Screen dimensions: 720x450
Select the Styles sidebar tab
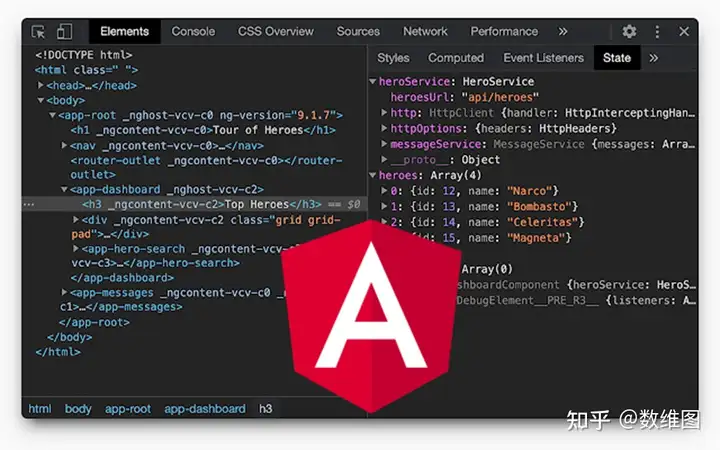point(393,58)
